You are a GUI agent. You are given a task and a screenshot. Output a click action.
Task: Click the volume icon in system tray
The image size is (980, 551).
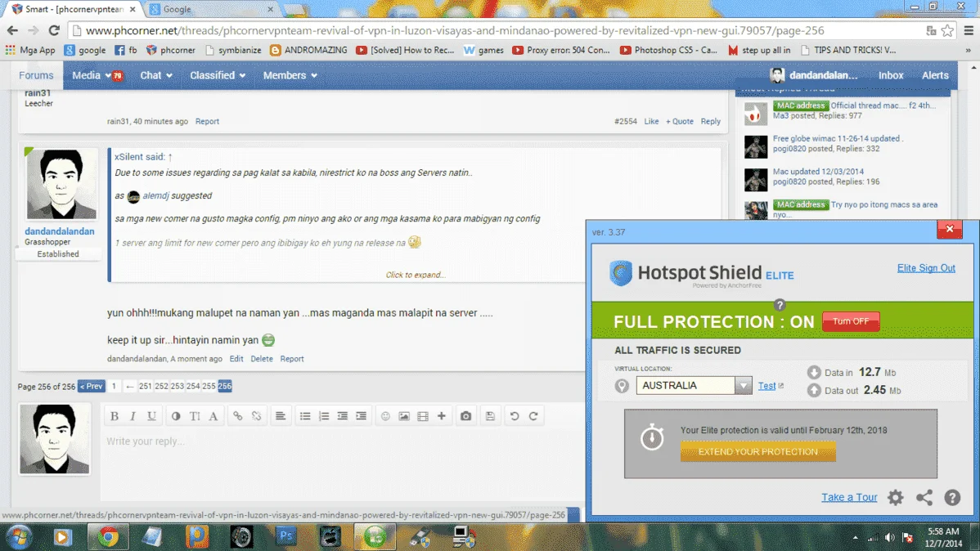[890, 537]
